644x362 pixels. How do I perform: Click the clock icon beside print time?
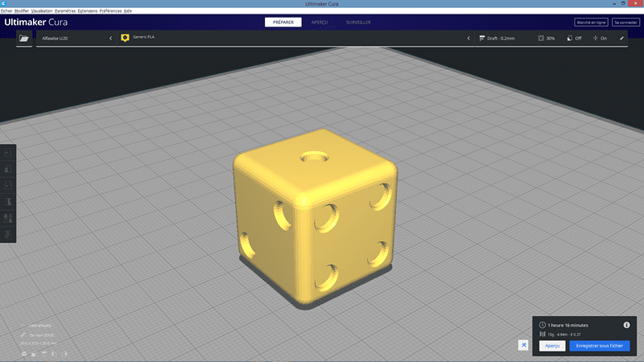542,325
